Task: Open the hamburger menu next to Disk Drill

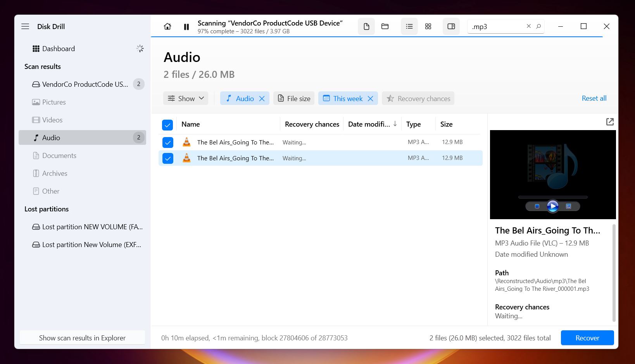Action: [x=25, y=26]
